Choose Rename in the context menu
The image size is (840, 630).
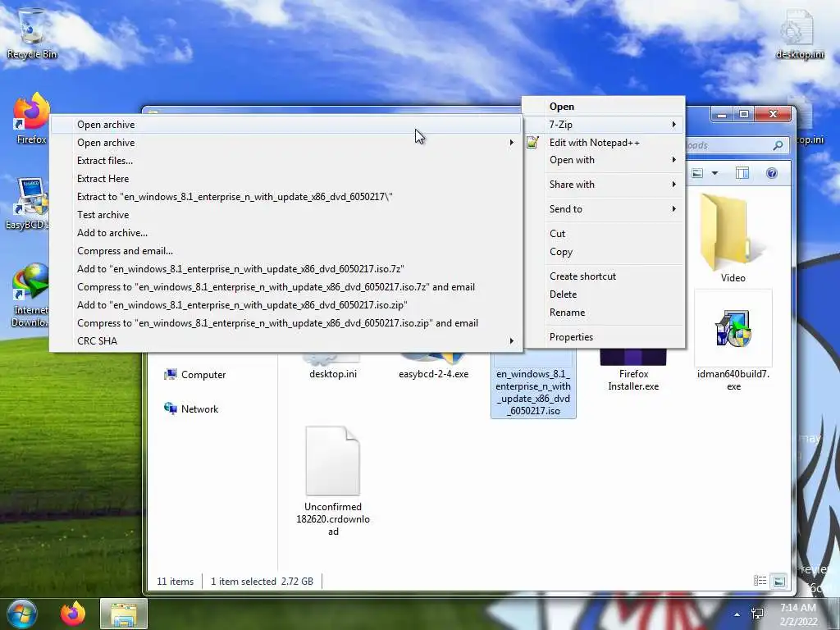point(604,313)
